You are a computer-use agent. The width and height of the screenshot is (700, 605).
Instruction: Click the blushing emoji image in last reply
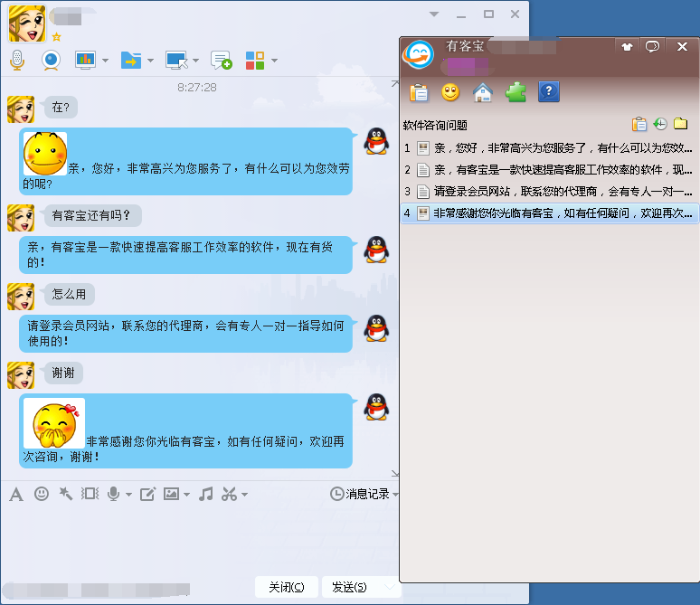[54, 423]
